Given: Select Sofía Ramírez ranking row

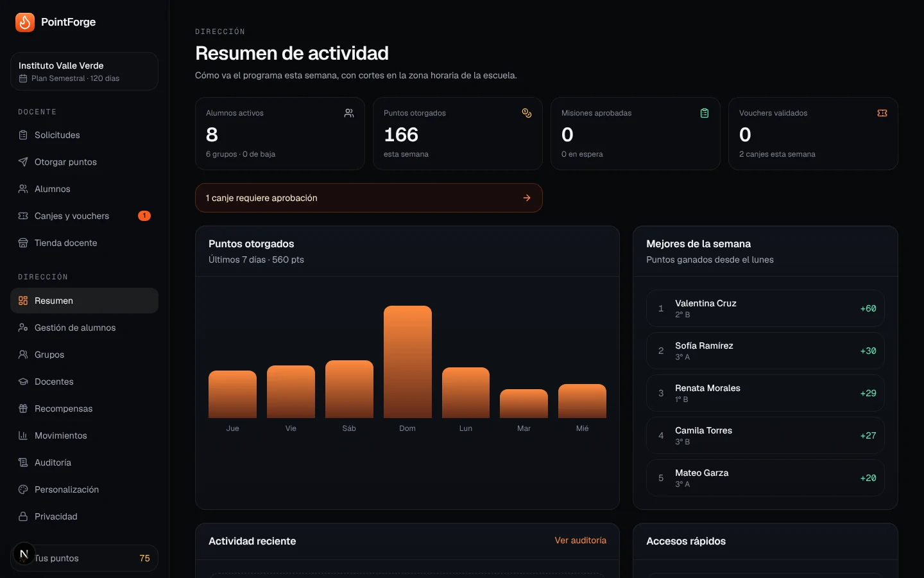Looking at the screenshot, I should (x=766, y=351).
